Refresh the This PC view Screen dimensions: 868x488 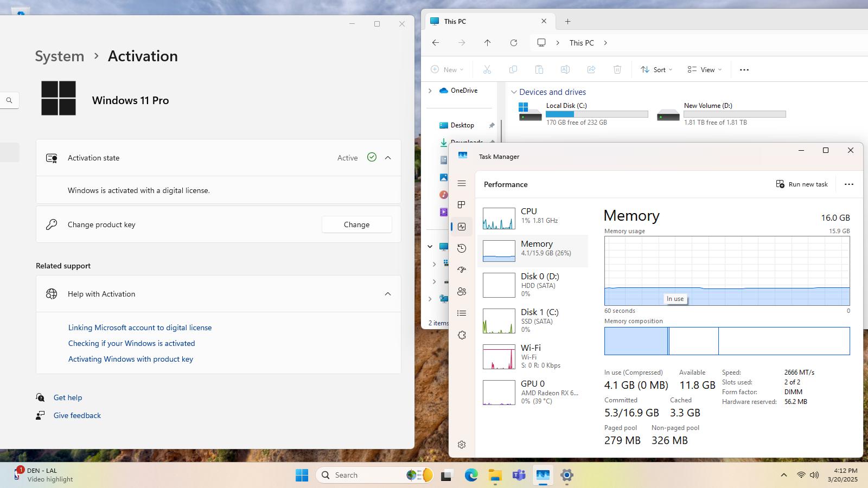514,43
